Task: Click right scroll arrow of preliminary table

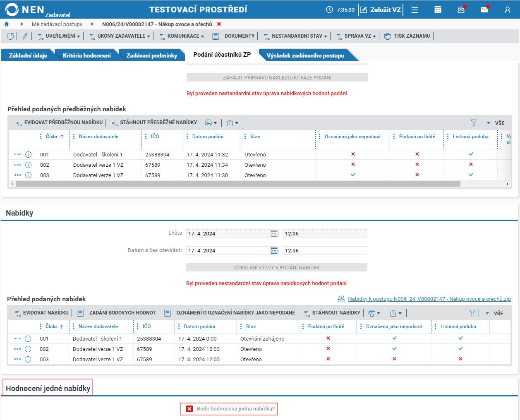Action: pos(508,184)
